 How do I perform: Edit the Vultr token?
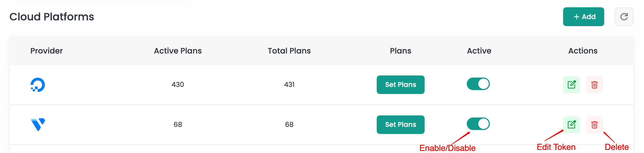[571, 125]
